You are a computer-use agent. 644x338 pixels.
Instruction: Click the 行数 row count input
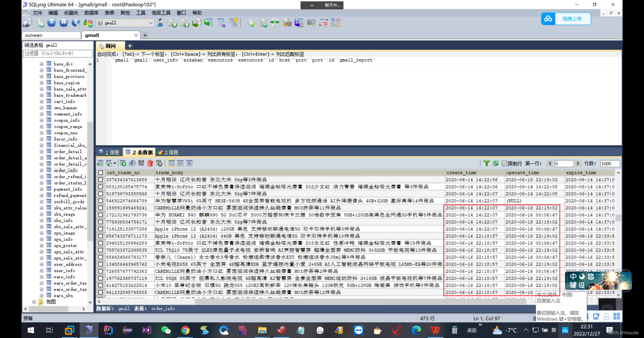[610, 163]
